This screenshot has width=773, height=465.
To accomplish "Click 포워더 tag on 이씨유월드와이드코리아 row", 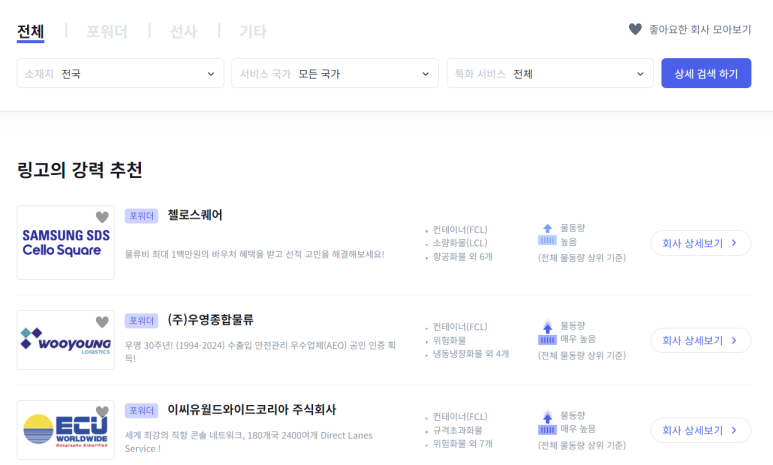I will (x=141, y=411).
